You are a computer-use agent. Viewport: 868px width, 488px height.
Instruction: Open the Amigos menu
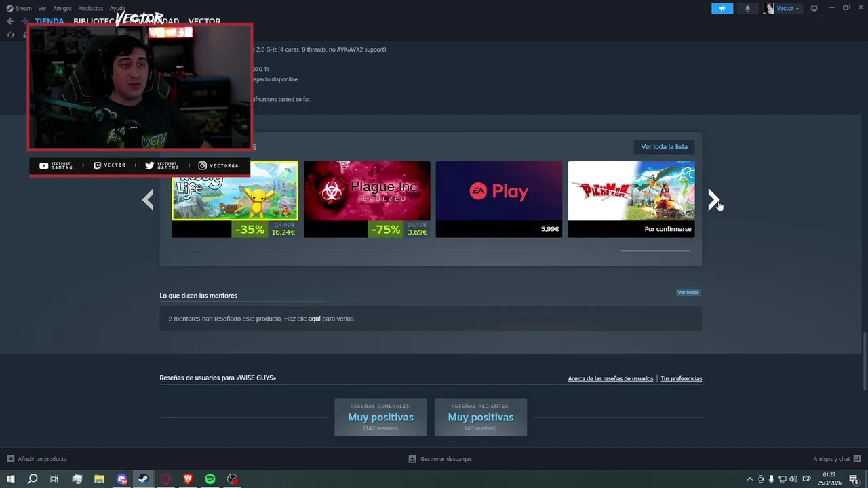click(62, 8)
